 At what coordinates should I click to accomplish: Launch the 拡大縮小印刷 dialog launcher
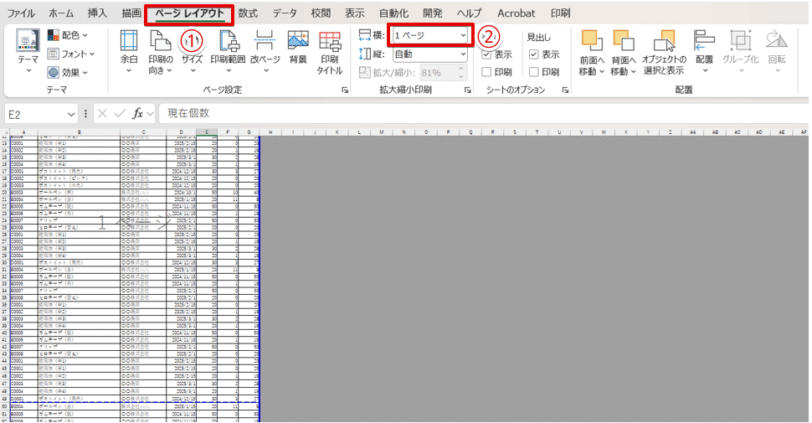468,90
